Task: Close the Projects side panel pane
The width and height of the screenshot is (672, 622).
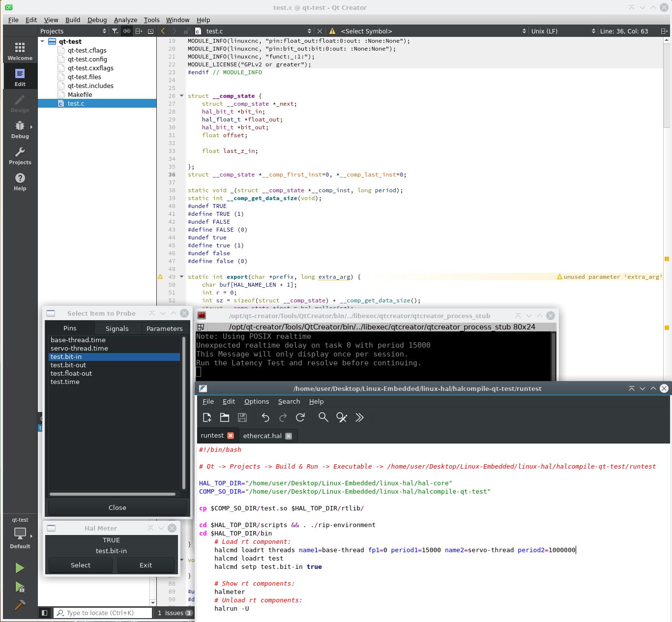Action: coord(150,31)
